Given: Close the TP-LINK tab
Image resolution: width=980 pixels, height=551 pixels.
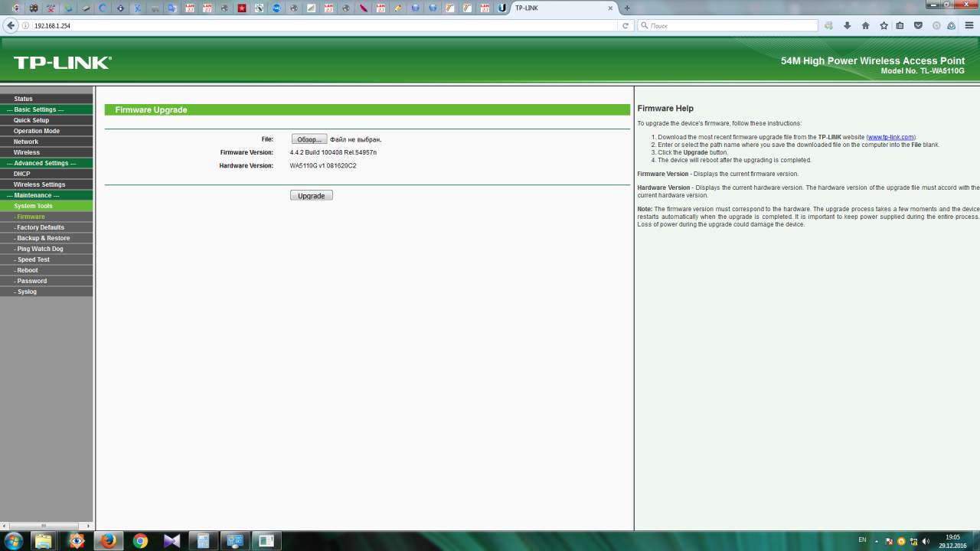Looking at the screenshot, I should tap(610, 8).
